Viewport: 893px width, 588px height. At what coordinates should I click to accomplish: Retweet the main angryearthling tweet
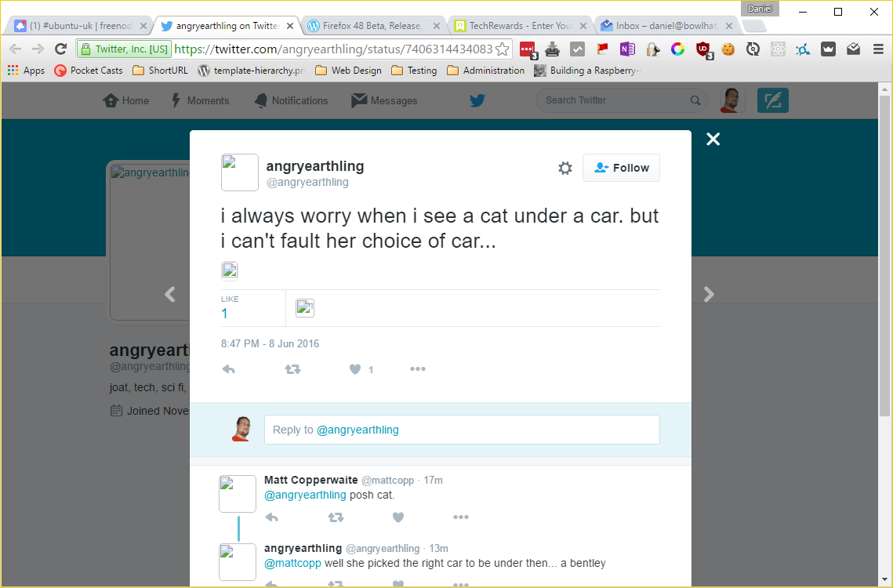pyautogui.click(x=292, y=369)
